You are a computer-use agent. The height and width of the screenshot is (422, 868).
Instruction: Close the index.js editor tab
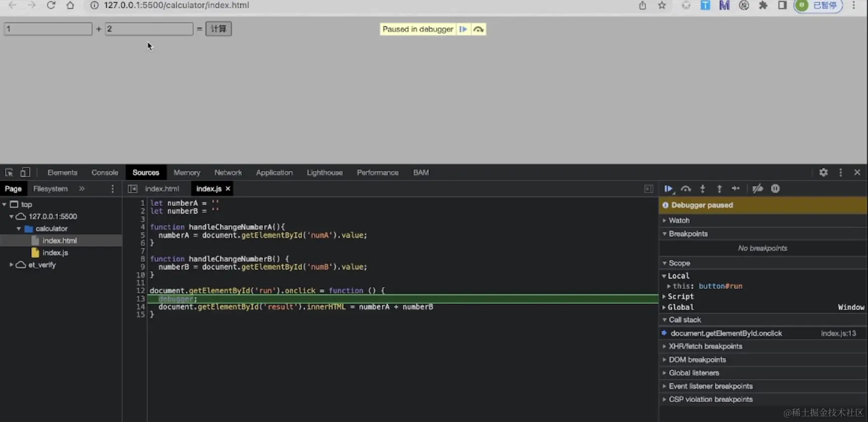pyautogui.click(x=228, y=189)
